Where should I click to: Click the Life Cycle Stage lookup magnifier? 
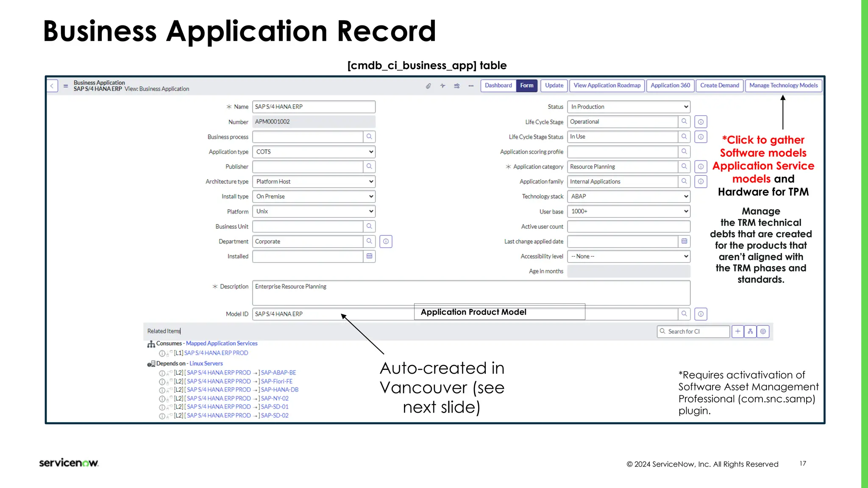point(684,122)
